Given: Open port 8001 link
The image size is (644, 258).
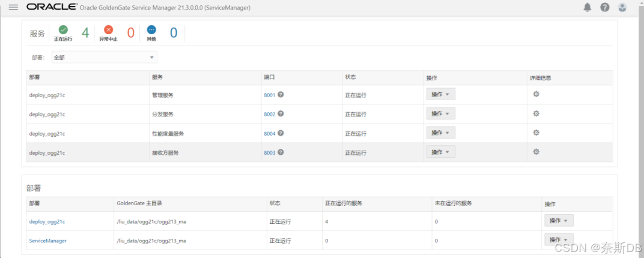Looking at the screenshot, I should pos(269,95).
